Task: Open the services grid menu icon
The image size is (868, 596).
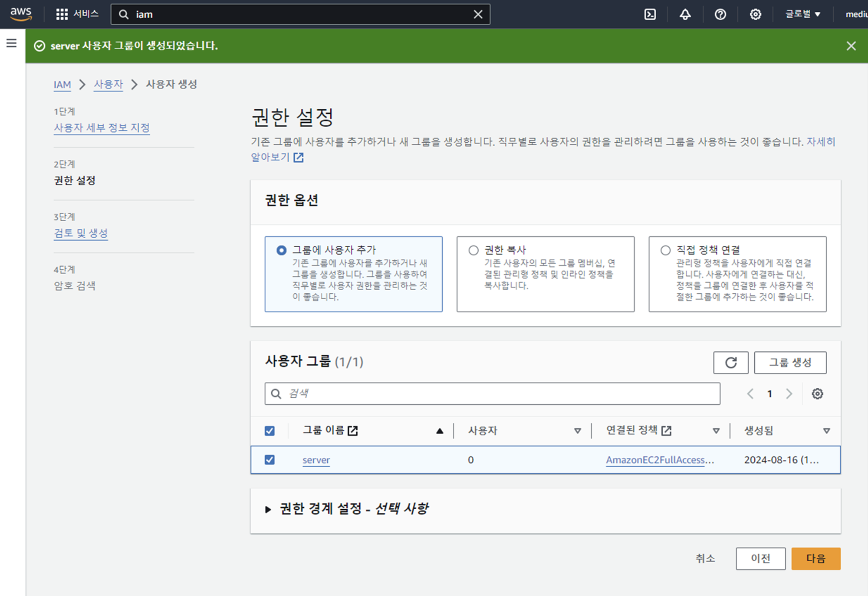Action: coord(62,14)
